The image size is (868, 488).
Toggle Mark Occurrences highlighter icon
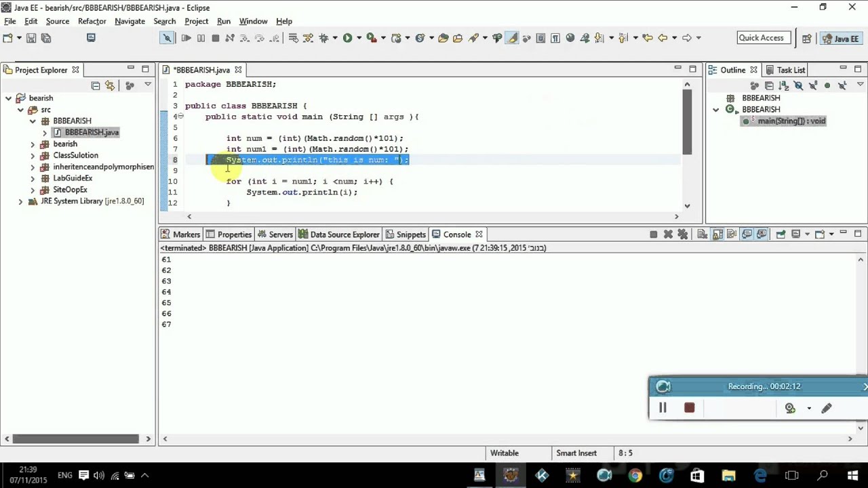click(x=512, y=38)
